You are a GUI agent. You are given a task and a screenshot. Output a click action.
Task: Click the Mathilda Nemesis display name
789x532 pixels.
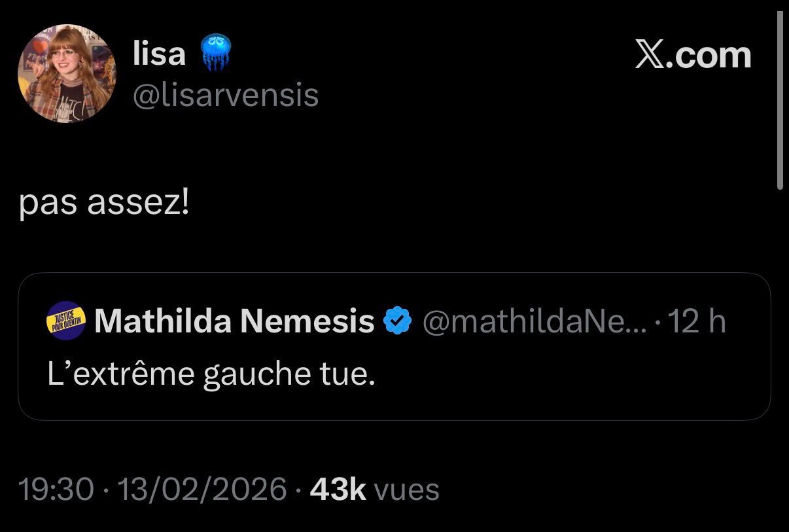235,322
